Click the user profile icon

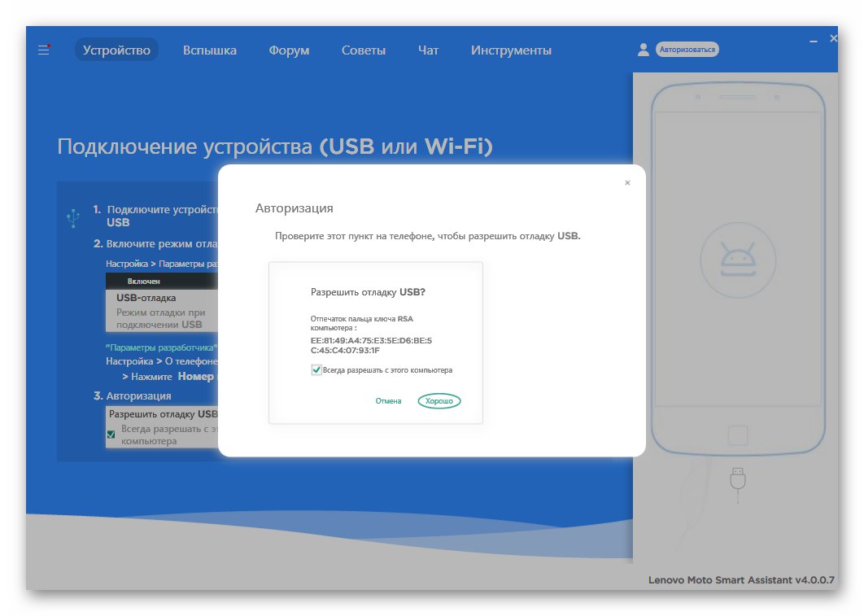click(x=644, y=49)
